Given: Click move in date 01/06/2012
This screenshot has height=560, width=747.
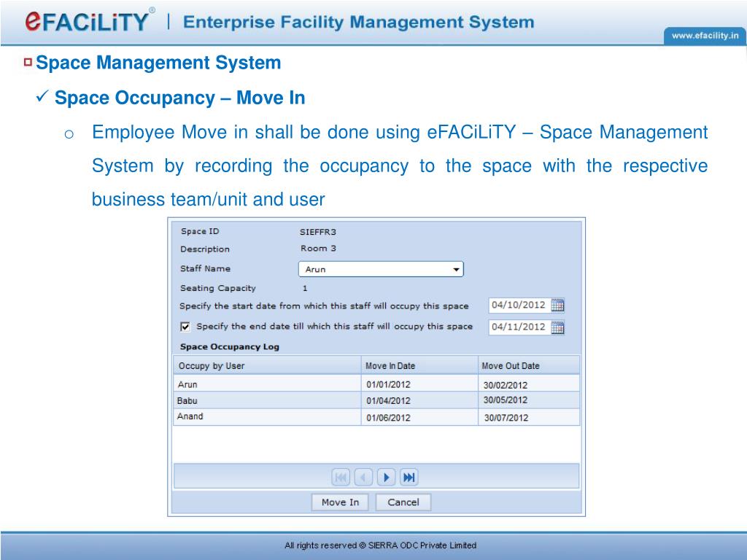Looking at the screenshot, I should [388, 418].
